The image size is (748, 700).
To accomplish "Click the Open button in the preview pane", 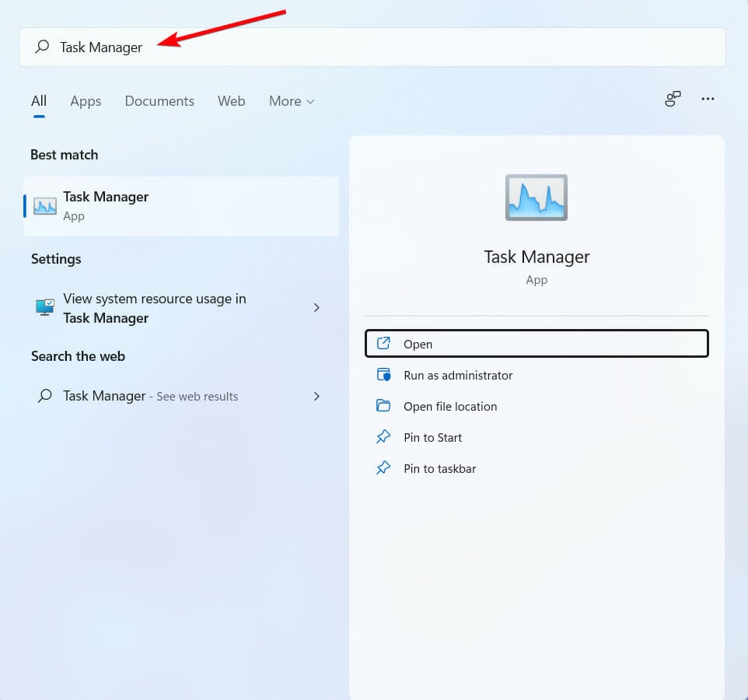I will pos(537,344).
